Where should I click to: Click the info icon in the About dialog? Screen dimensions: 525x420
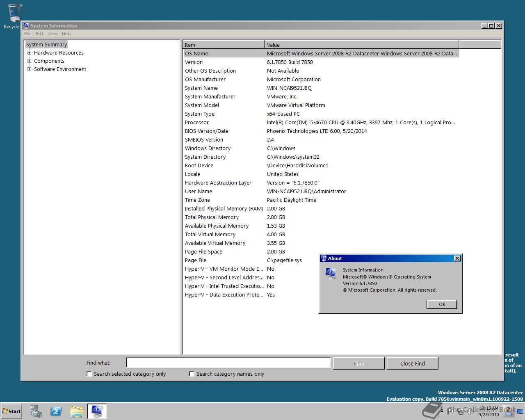click(331, 273)
